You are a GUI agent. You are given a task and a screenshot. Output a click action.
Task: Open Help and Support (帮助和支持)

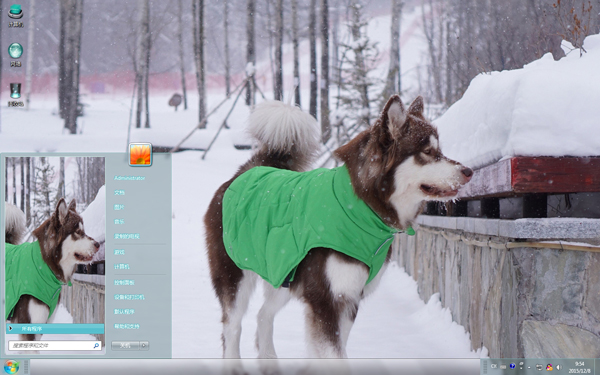[127, 326]
